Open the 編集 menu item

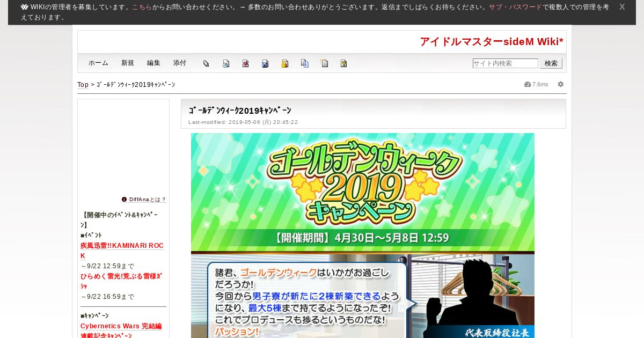(x=153, y=63)
